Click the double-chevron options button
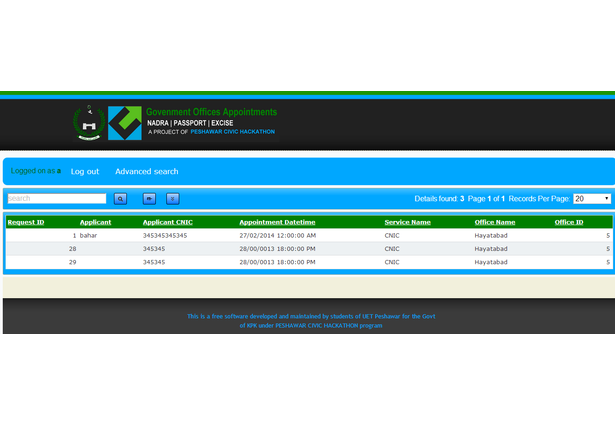This screenshot has height=424, width=615. pyautogui.click(x=173, y=199)
